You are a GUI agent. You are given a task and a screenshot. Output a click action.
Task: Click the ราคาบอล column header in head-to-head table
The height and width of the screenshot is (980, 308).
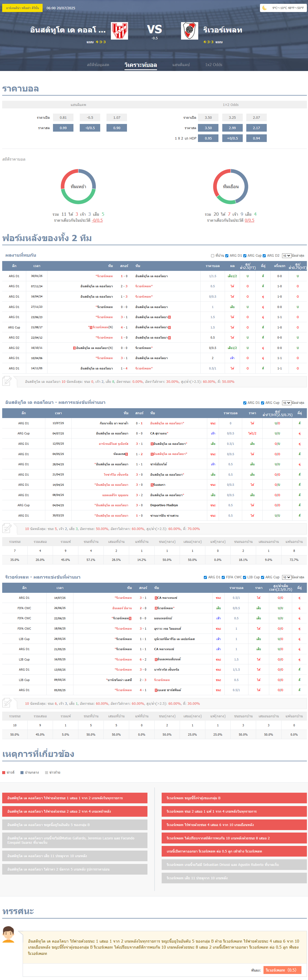click(212, 266)
